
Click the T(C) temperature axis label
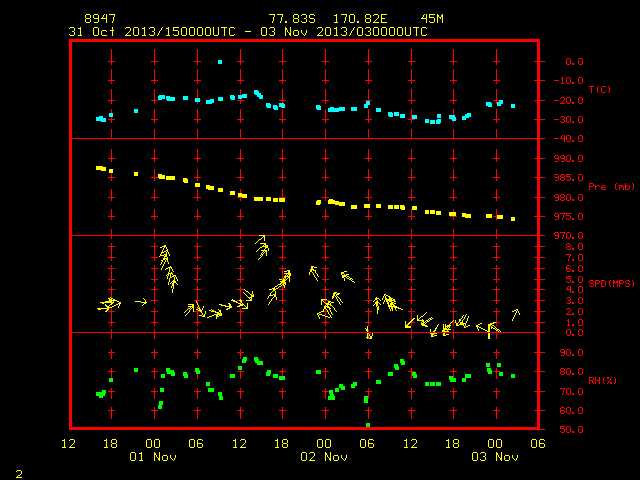coord(600,89)
